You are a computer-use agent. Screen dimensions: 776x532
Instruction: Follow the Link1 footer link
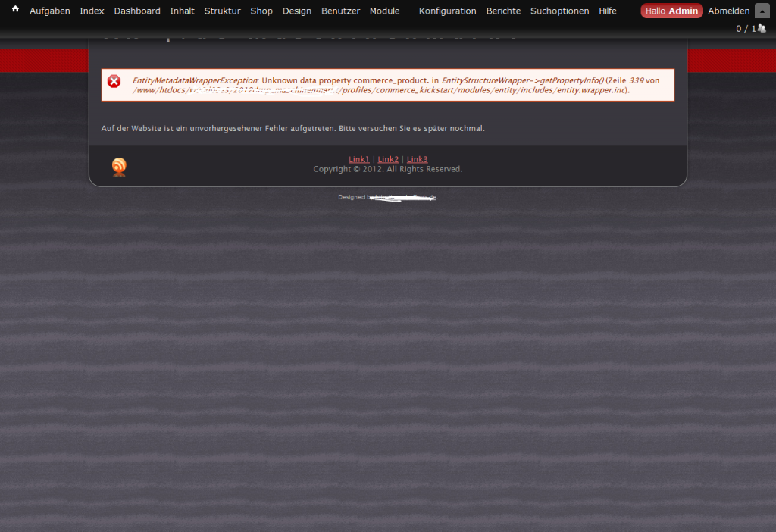359,159
